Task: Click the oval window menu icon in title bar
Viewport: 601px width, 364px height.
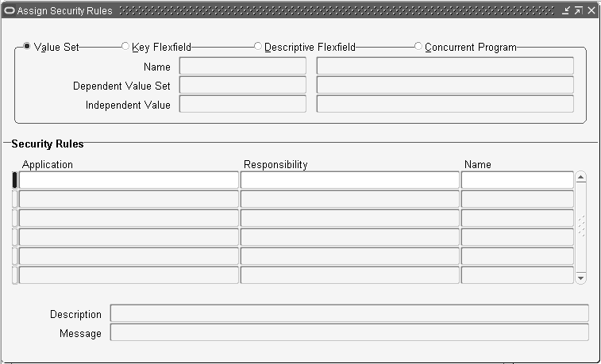Action: tap(10, 11)
